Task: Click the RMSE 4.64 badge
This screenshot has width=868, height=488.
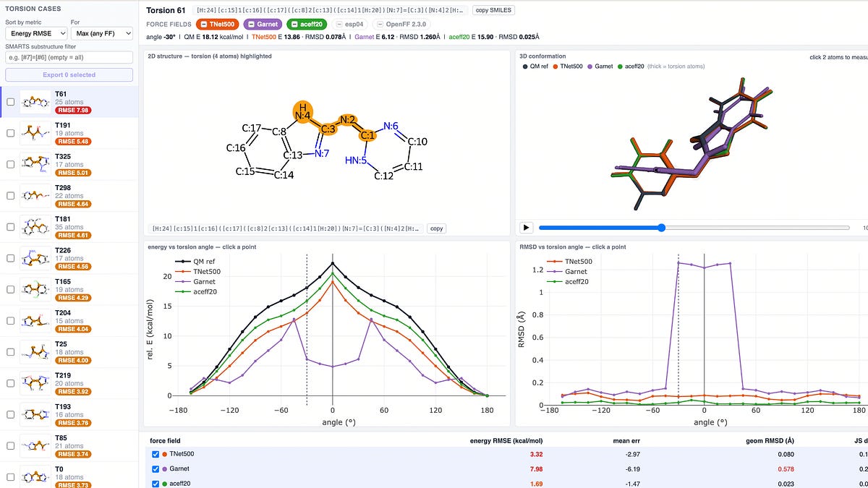Action: [72, 205]
